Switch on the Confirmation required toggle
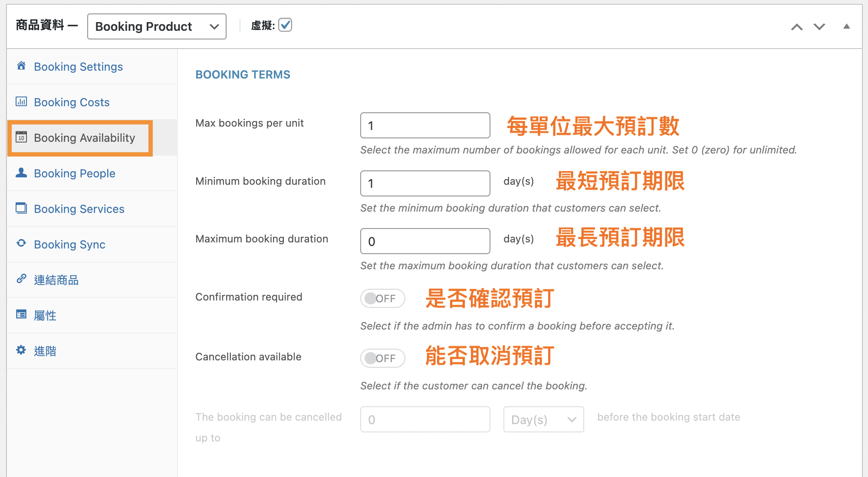 (382, 298)
